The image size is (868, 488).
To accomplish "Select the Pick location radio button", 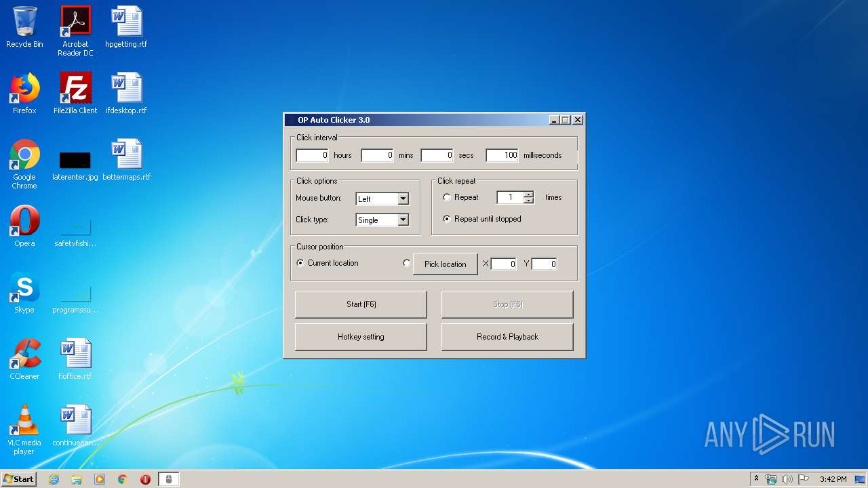I will 407,264.
